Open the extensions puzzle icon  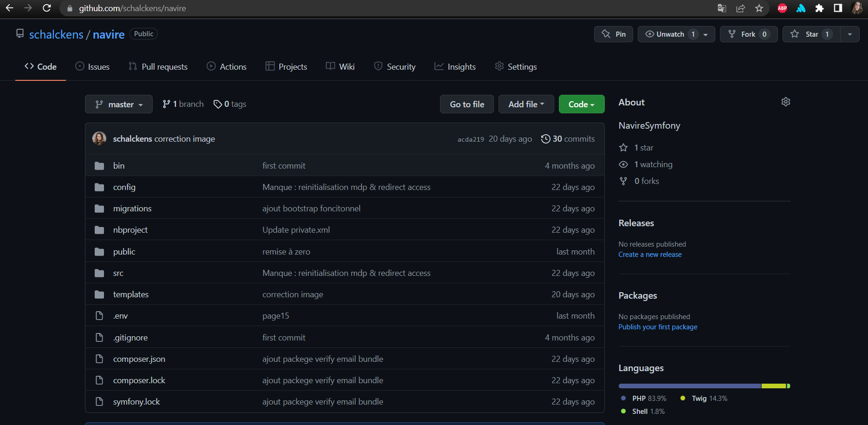tap(819, 8)
